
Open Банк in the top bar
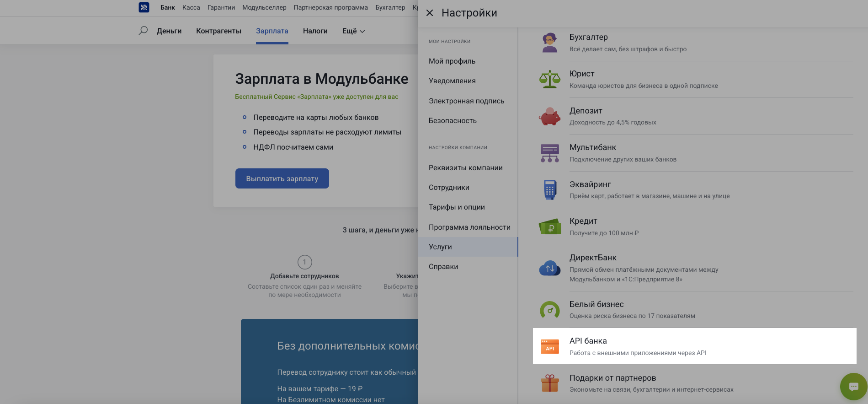tap(168, 7)
